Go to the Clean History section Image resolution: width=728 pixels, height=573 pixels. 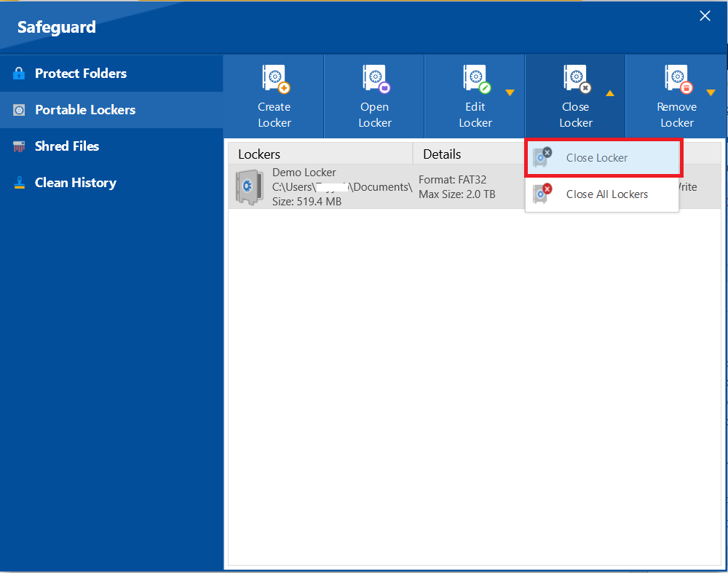click(x=111, y=183)
